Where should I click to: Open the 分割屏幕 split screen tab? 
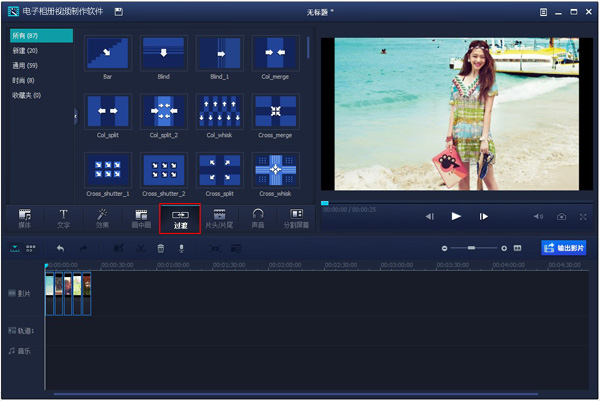296,218
